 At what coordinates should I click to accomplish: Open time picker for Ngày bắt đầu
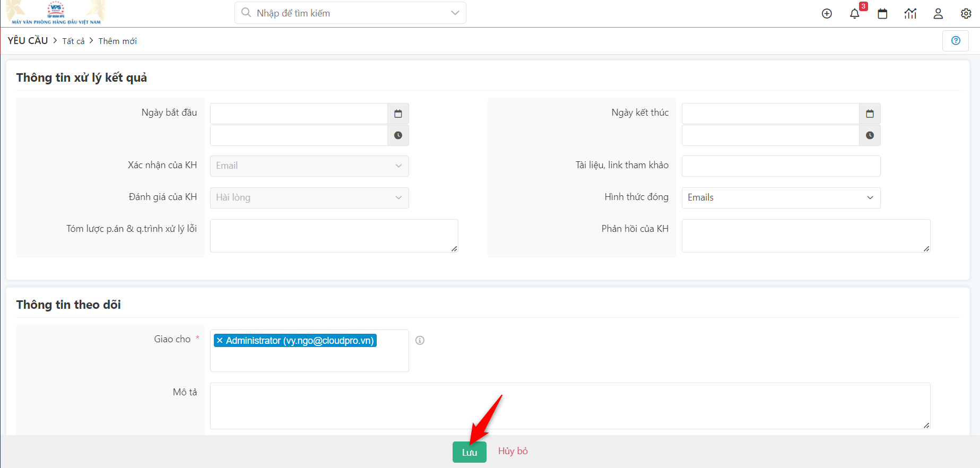(398, 135)
